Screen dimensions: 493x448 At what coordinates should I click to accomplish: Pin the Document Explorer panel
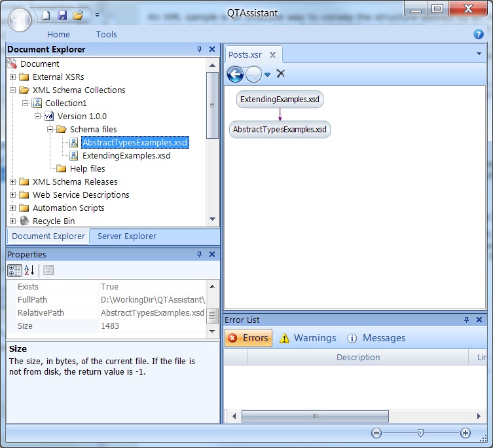(x=199, y=49)
